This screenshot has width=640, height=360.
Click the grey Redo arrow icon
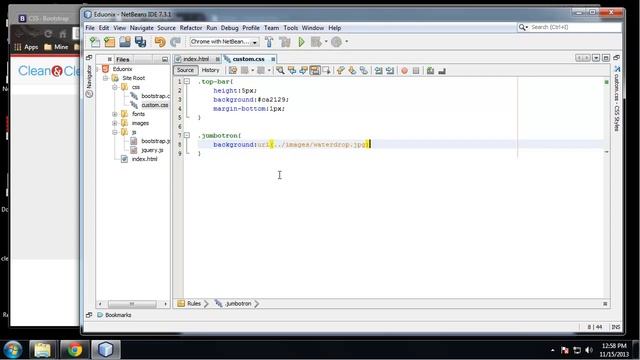coord(175,42)
